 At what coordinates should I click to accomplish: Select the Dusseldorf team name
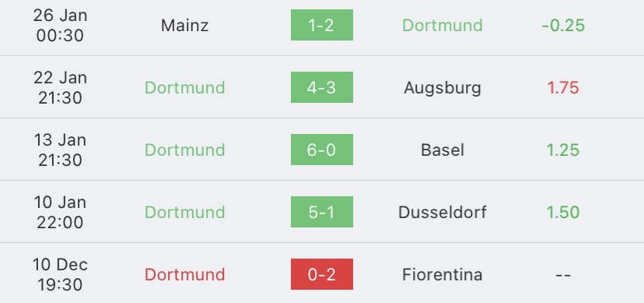click(443, 212)
